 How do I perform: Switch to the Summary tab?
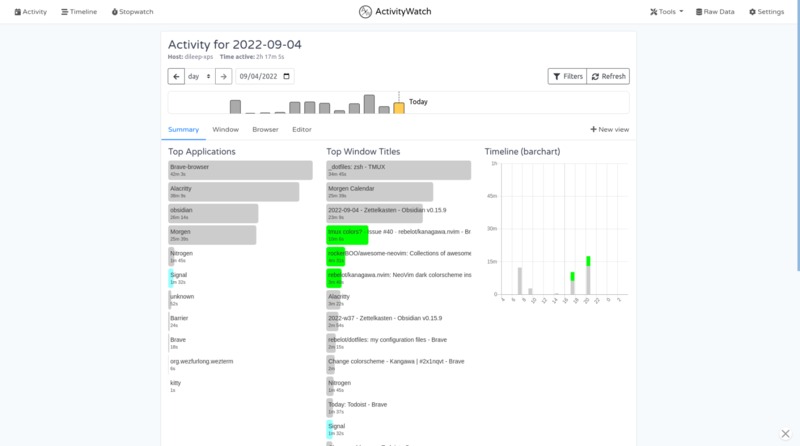pyautogui.click(x=183, y=130)
